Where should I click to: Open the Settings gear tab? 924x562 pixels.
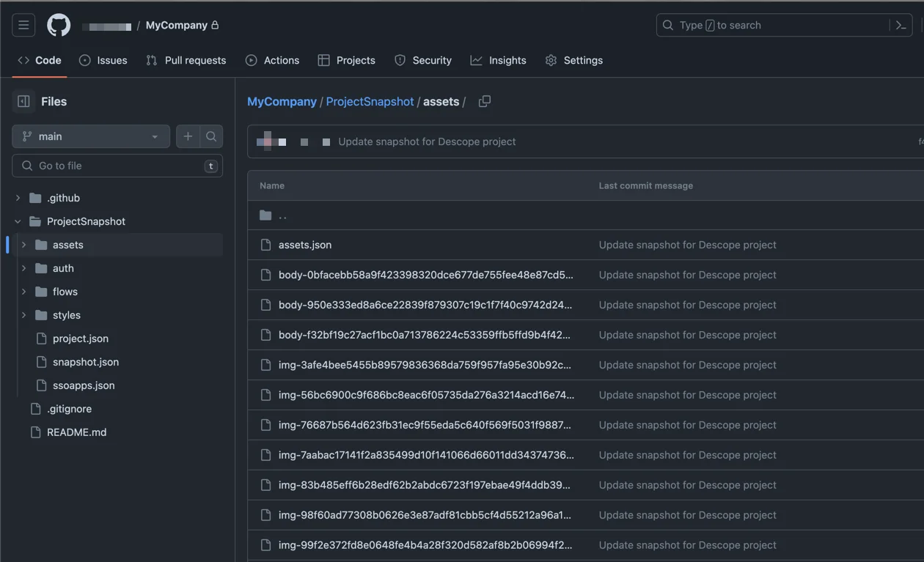point(574,60)
